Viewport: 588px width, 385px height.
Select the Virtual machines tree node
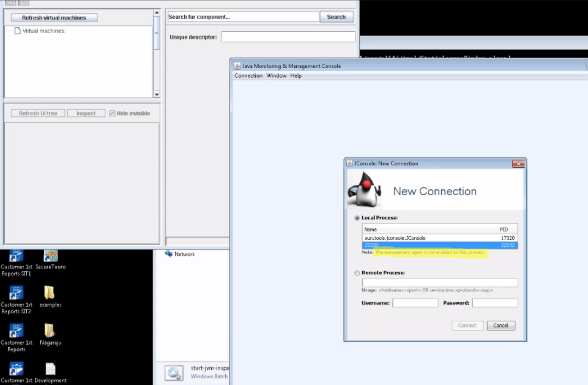coord(43,31)
